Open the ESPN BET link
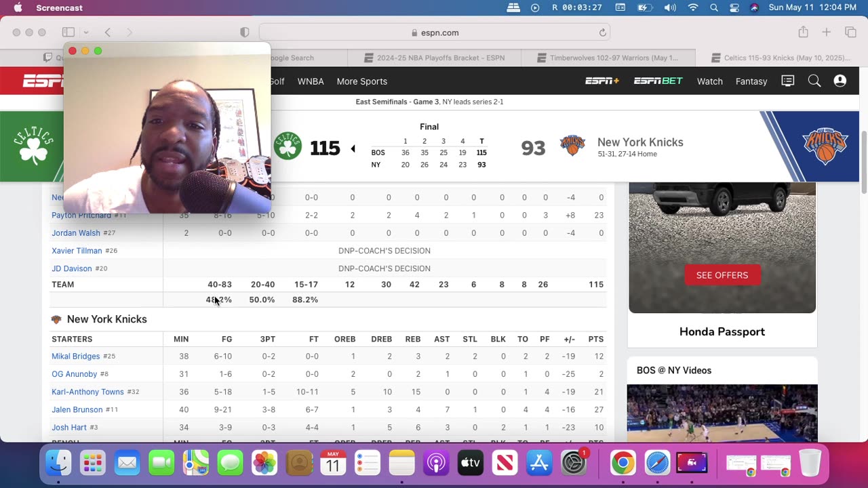Screen dimensions: 868x488 pyautogui.click(x=658, y=81)
